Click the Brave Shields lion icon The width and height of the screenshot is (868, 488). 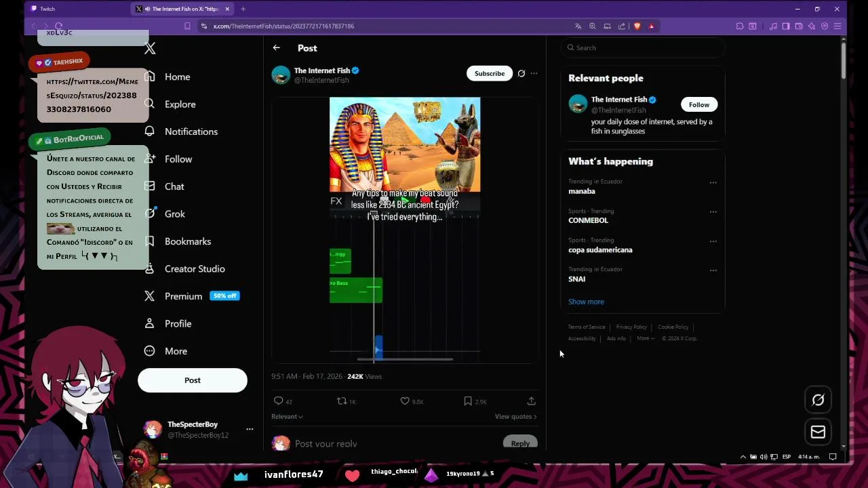637,26
